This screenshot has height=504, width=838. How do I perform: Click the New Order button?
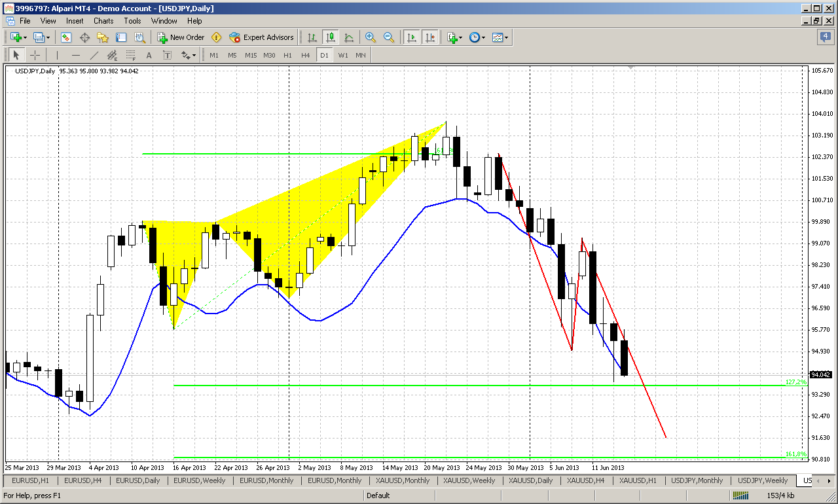pyautogui.click(x=181, y=37)
